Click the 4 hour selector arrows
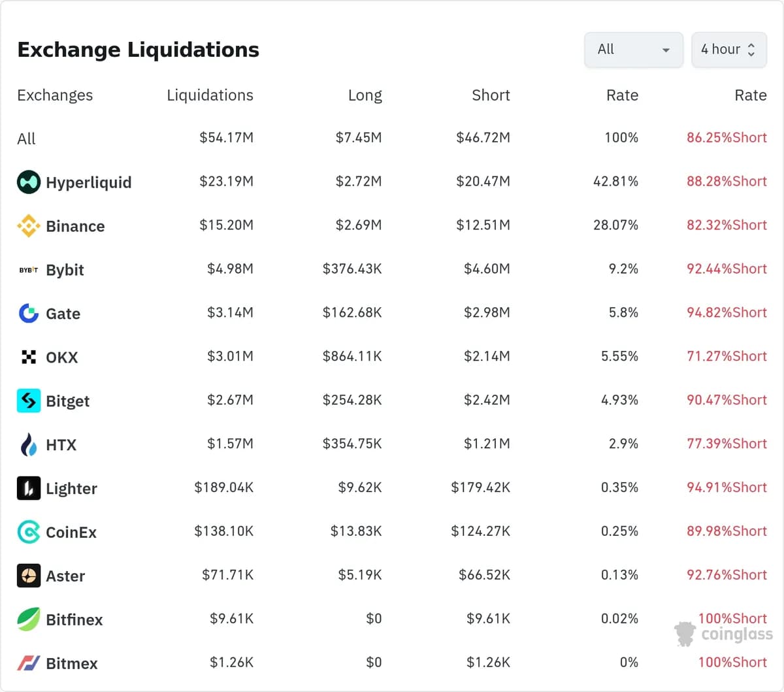The height and width of the screenshot is (692, 784). [x=751, y=50]
